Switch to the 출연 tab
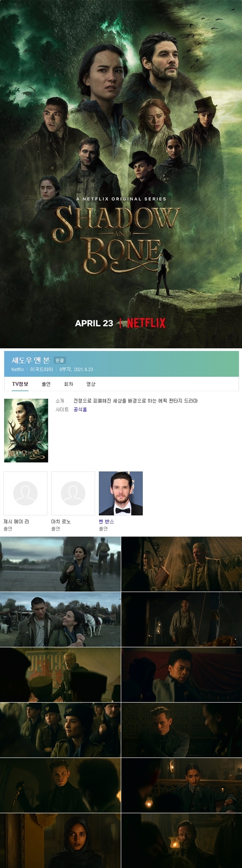Image resolution: width=242 pixels, height=868 pixels. pyautogui.click(x=46, y=384)
